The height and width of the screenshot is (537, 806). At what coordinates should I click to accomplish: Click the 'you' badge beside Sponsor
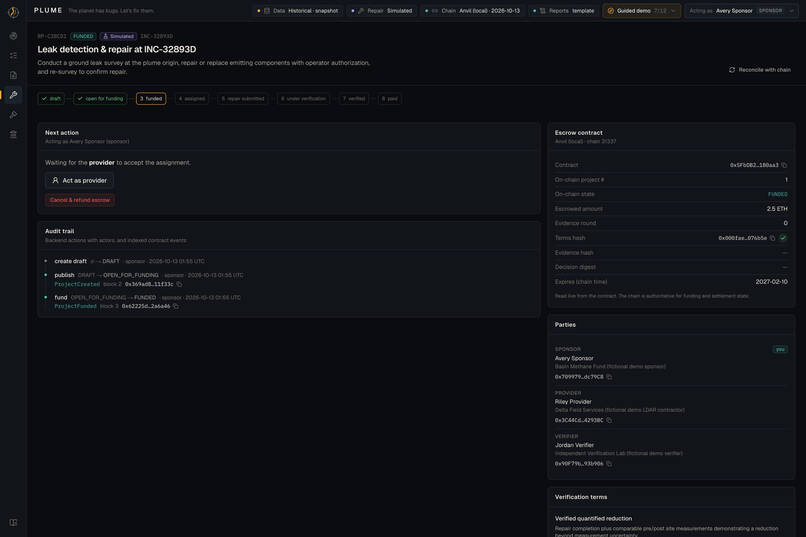tap(780, 349)
